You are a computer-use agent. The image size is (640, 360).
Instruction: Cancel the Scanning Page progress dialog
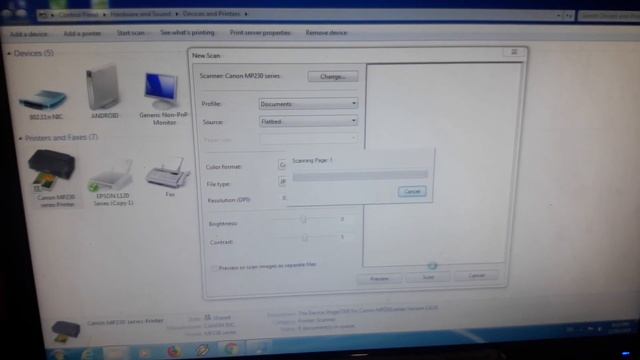coord(412,191)
